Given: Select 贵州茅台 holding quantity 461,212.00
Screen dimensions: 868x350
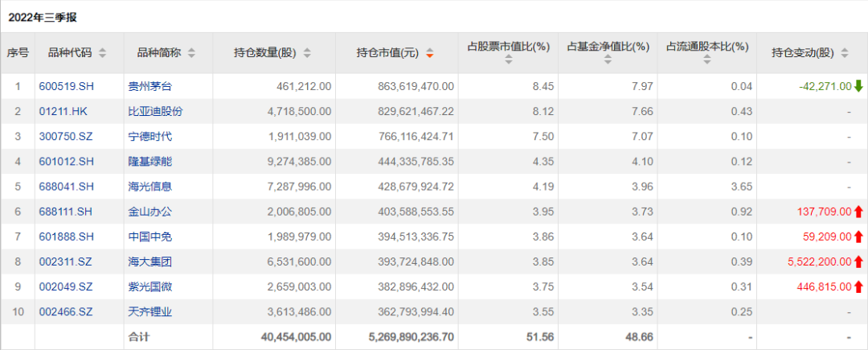Looking at the screenshot, I should tap(303, 86).
